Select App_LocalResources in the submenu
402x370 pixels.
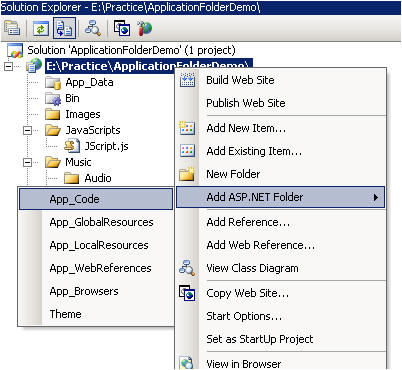tap(96, 245)
